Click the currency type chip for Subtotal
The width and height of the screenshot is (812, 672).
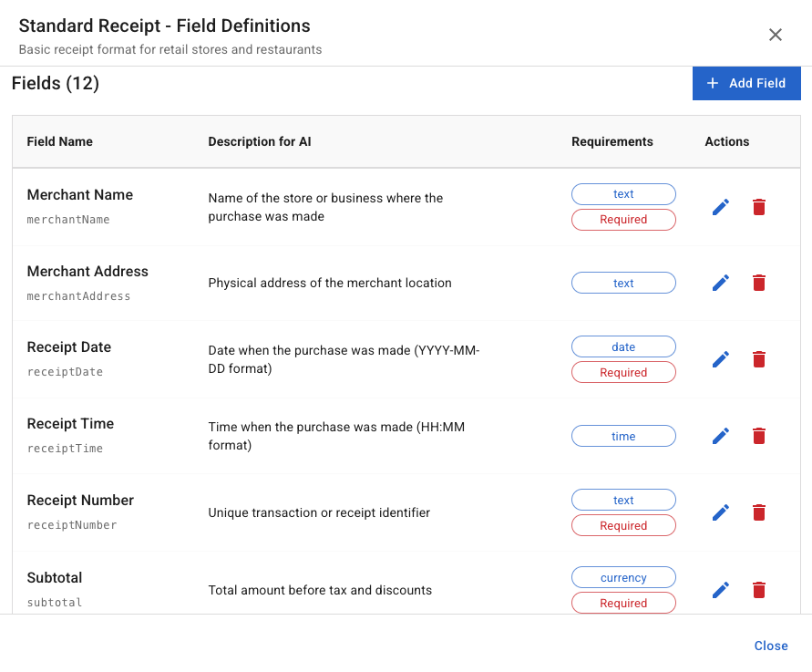623,577
